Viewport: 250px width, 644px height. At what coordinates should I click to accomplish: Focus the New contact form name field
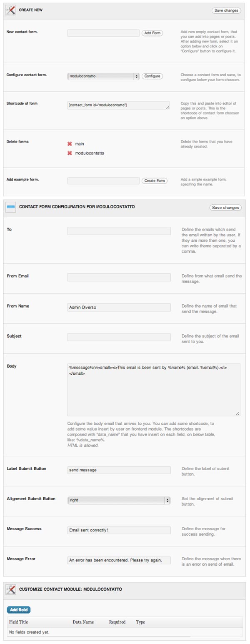tap(103, 33)
